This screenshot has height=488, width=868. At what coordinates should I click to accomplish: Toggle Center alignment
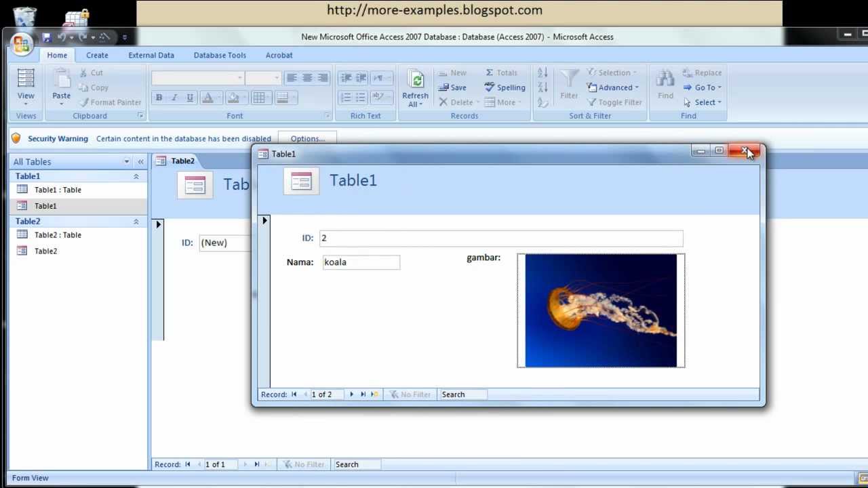[307, 78]
